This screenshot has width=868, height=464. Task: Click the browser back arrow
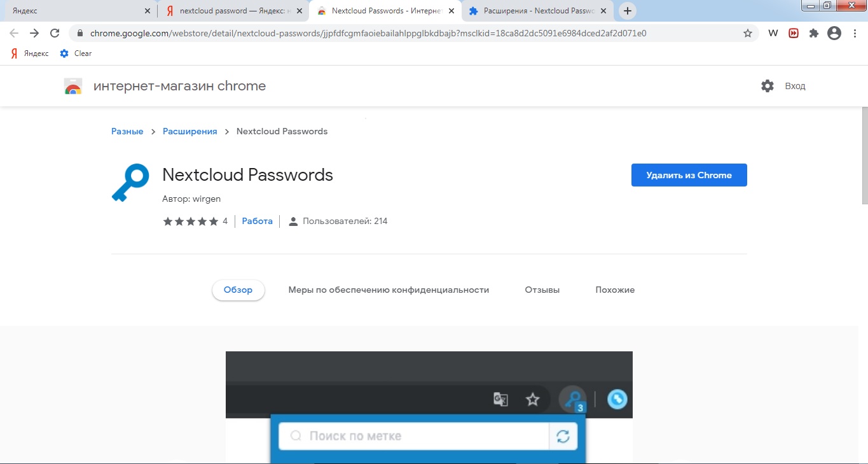coord(14,33)
